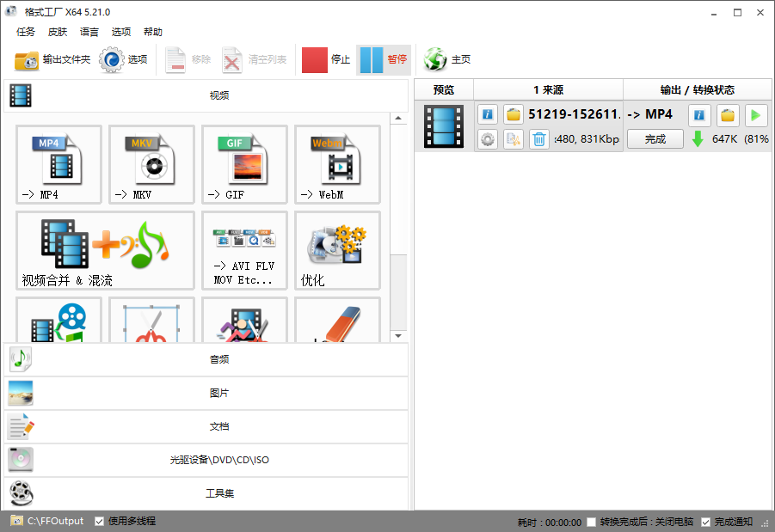Click the 1 来源 column header
Viewport: 775px width, 532px height.
[548, 90]
